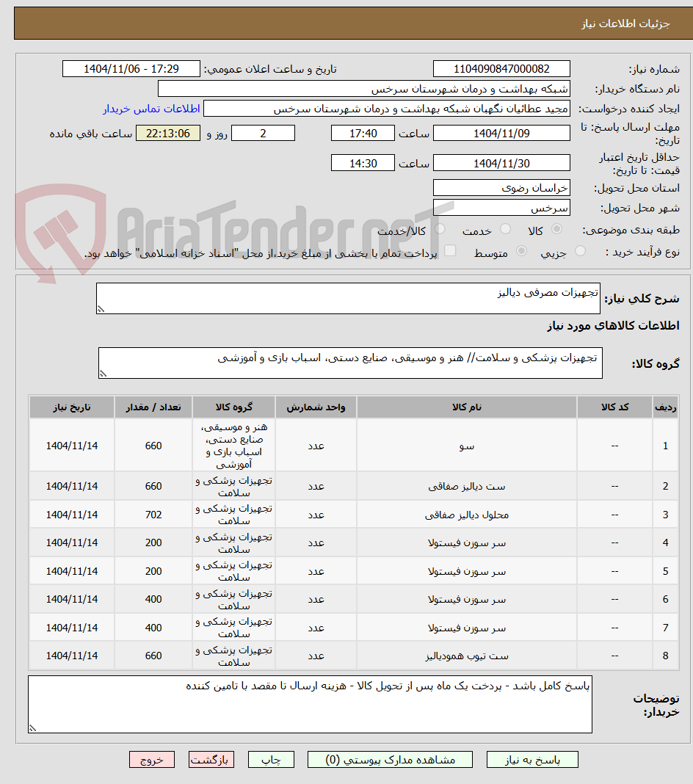Viewport: 693px width, 784px height.
Task: Click the نام کالا column header
Action: click(x=466, y=407)
